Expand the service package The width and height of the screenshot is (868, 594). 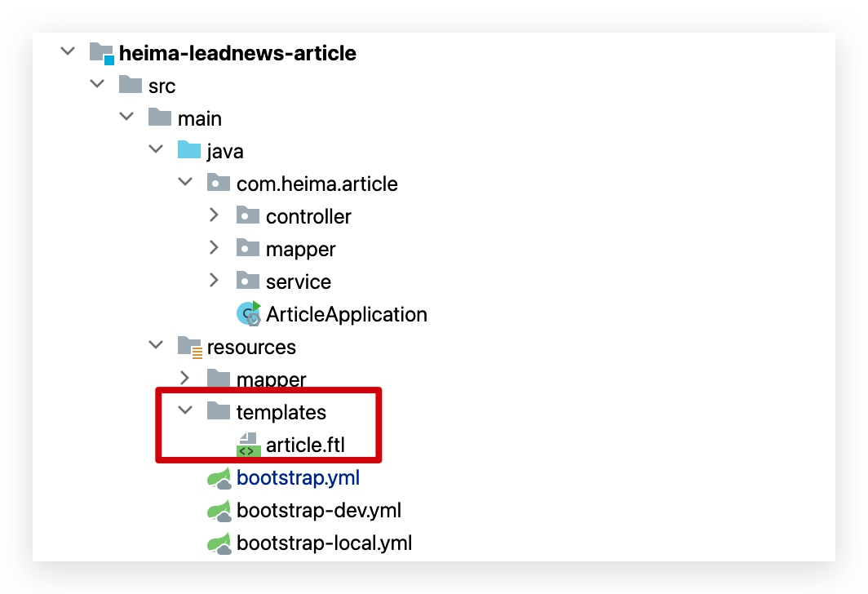215,281
